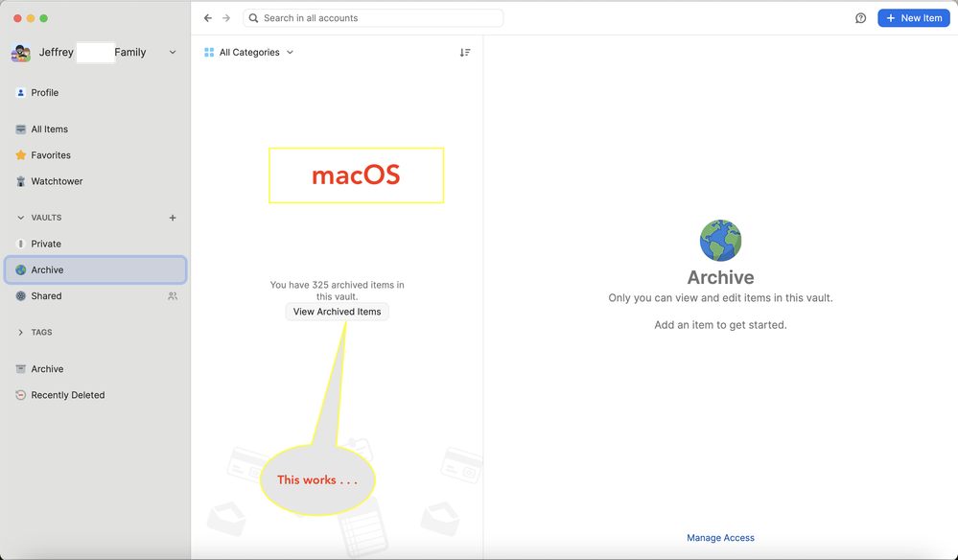Collapse the Vaults section
Image resolution: width=958 pixels, height=560 pixels.
point(21,218)
